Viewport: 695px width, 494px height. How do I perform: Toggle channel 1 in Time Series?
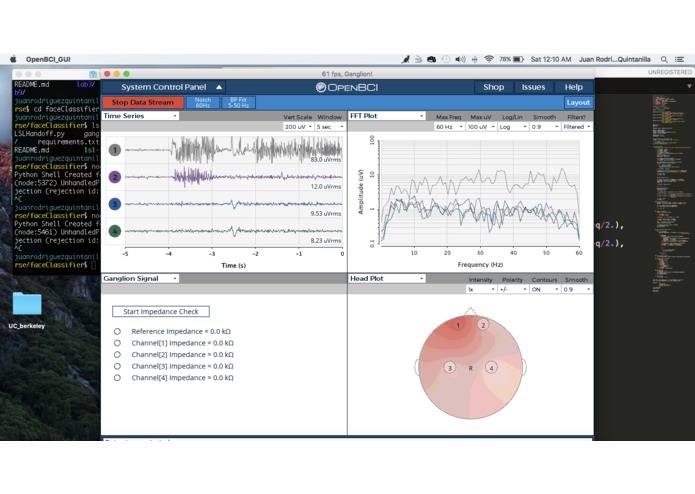tap(115, 150)
